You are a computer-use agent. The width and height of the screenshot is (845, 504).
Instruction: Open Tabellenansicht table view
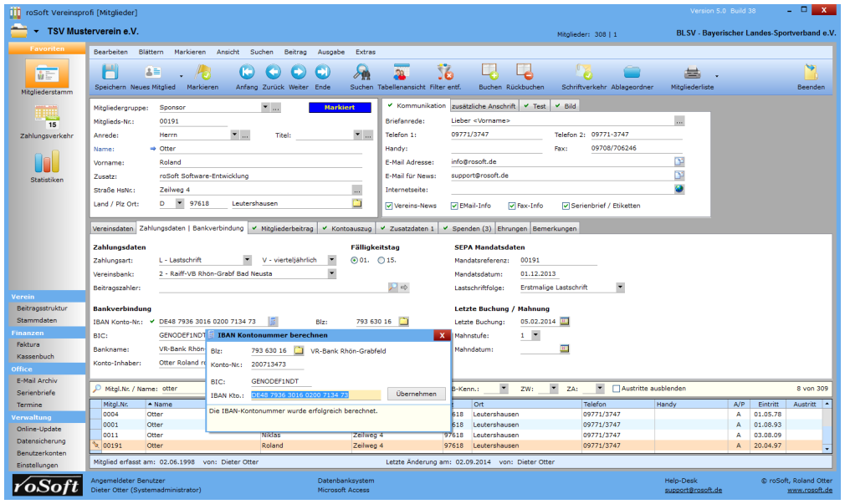tap(402, 73)
